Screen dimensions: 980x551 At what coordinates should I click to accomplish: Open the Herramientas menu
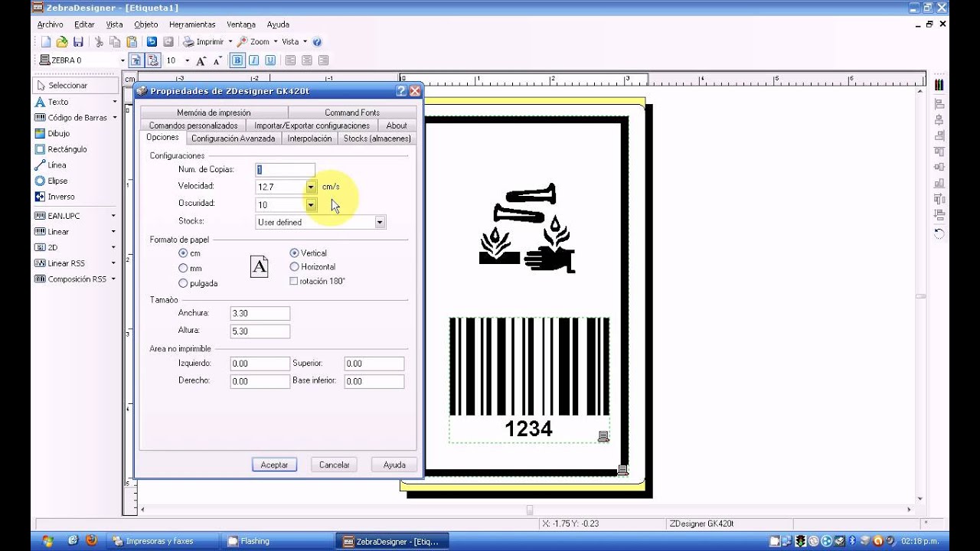pyautogui.click(x=192, y=24)
